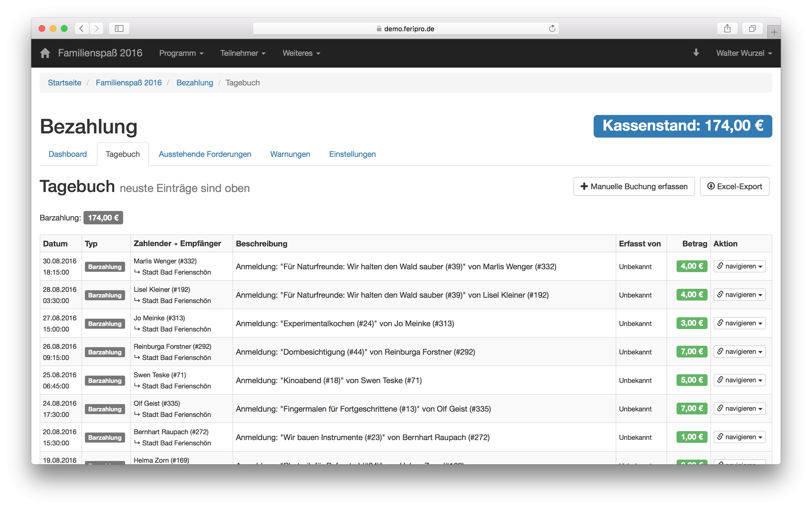Image resolution: width=812 pixels, height=509 pixels.
Task: Open the Walter Wurzel user menu
Action: coord(744,53)
